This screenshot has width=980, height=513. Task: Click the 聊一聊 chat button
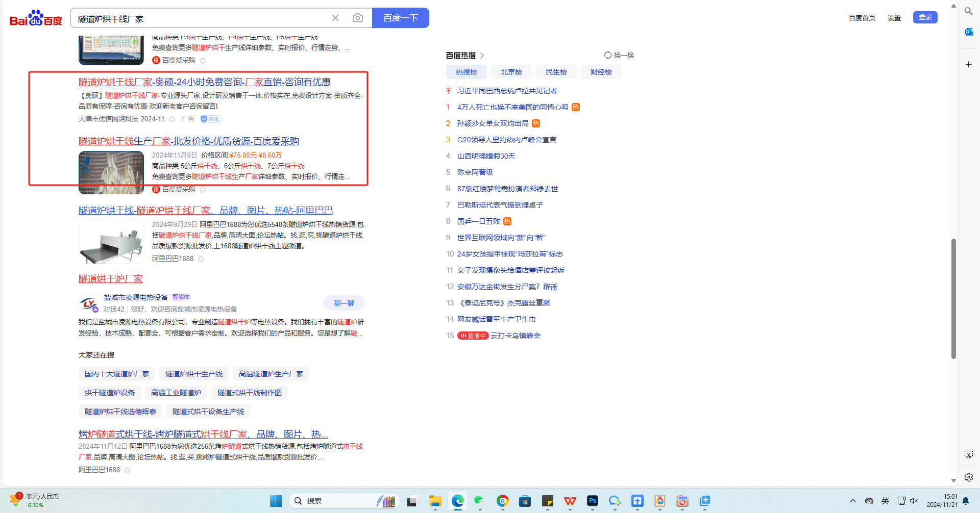344,303
